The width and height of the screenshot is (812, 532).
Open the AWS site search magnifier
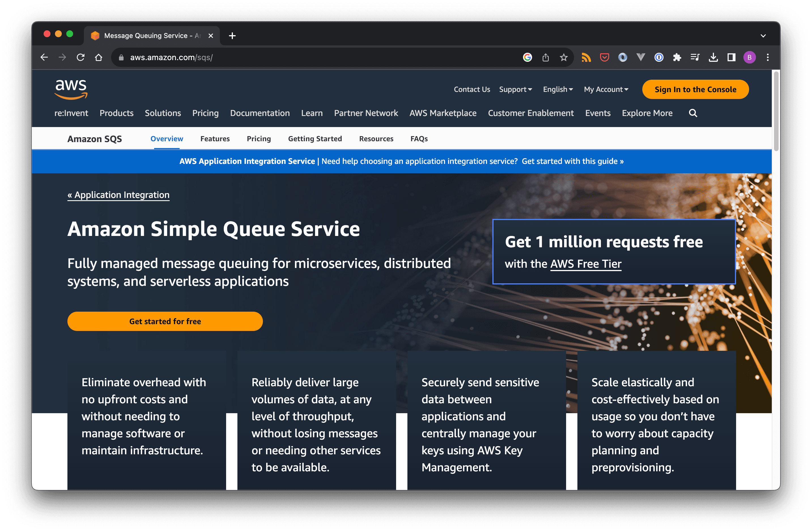(x=693, y=113)
